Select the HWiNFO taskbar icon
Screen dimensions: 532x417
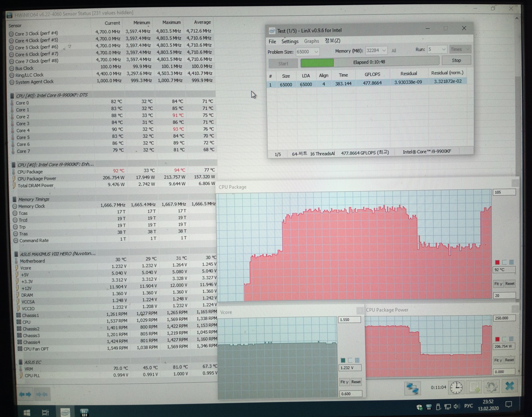point(84,412)
